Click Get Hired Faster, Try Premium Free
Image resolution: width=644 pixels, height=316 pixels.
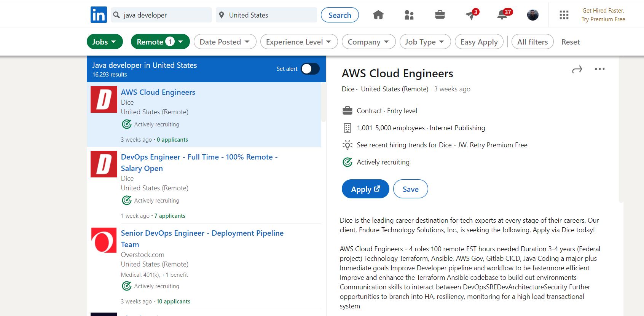click(x=603, y=15)
